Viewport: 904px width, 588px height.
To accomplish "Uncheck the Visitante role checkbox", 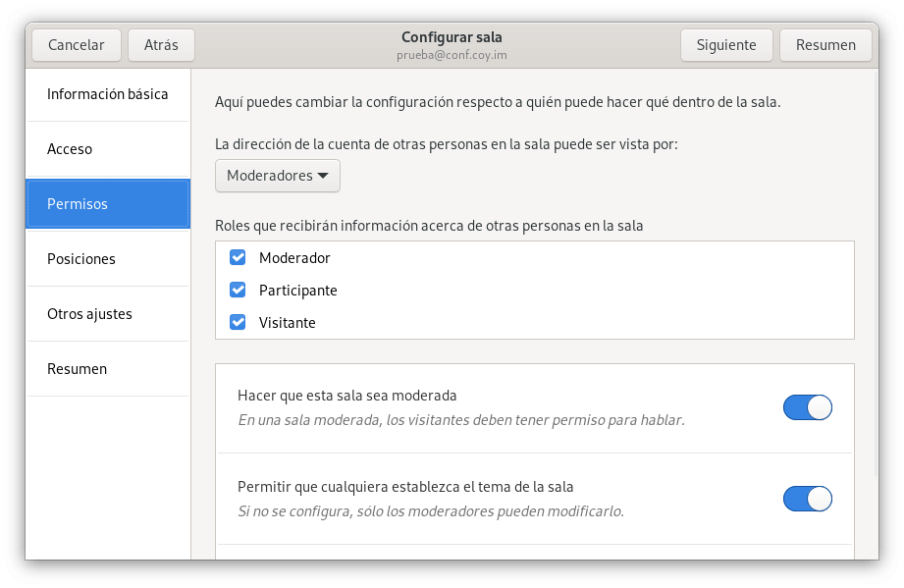I will pyautogui.click(x=237, y=322).
